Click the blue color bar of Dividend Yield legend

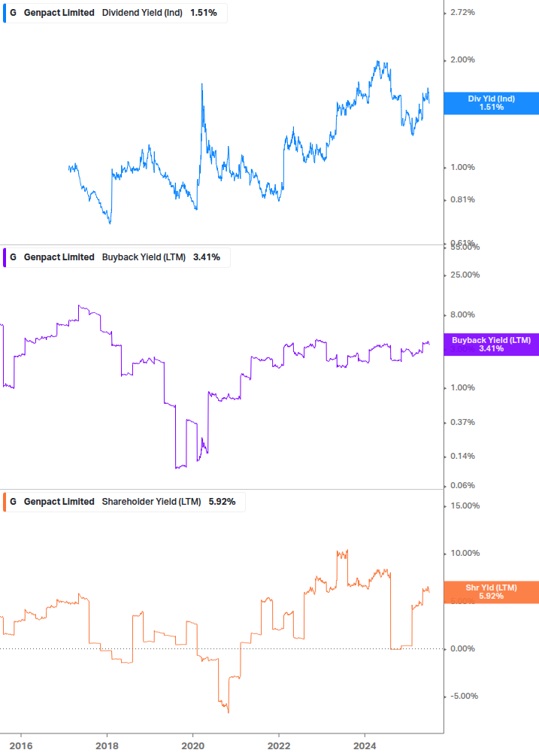pyautogui.click(x=5, y=13)
